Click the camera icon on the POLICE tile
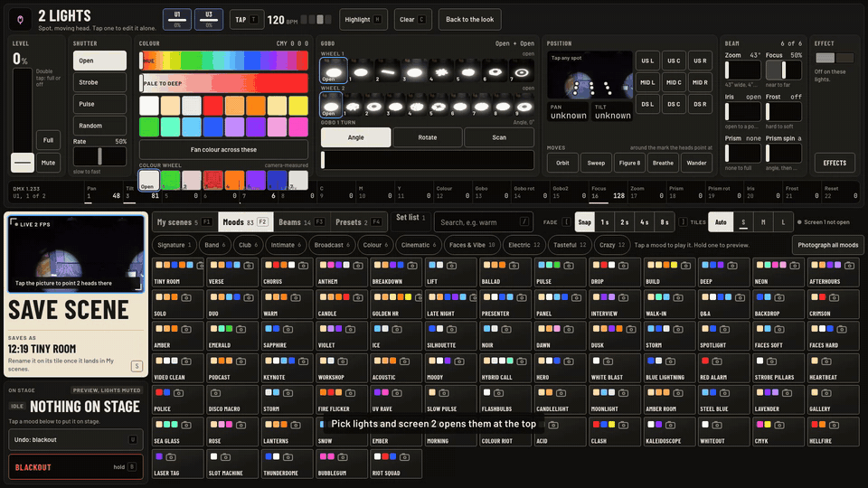Viewport: 868px width, 488px height. click(178, 393)
